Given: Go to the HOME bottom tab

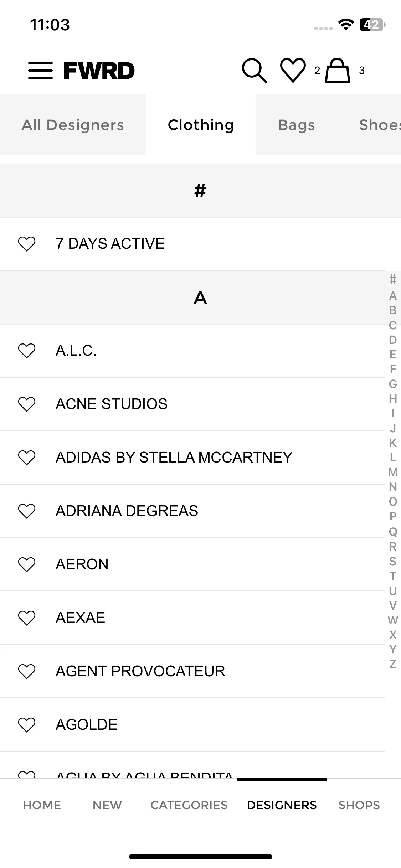Looking at the screenshot, I should (42, 805).
